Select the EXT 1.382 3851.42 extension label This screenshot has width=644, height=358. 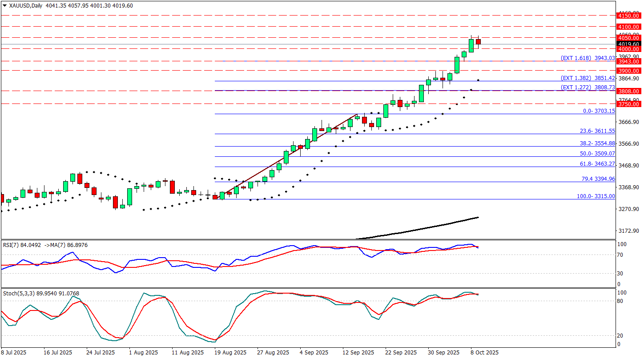click(x=588, y=78)
